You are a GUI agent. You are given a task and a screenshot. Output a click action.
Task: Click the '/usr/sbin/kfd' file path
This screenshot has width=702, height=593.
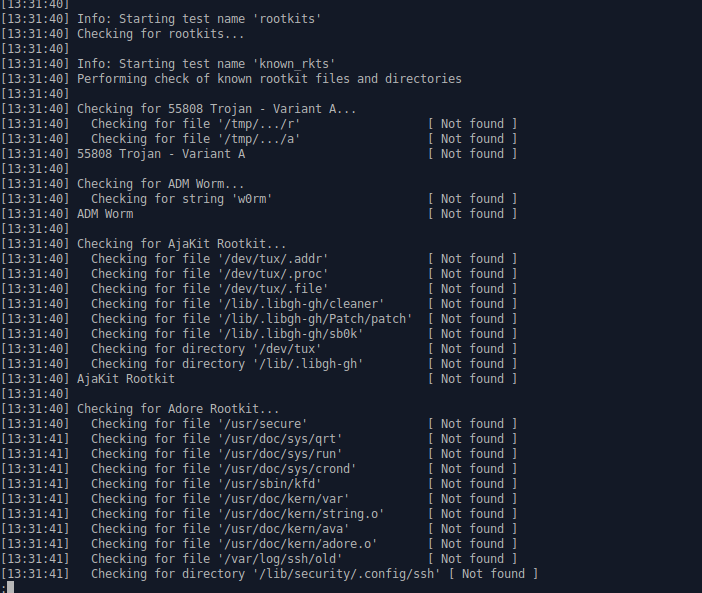tap(270, 484)
